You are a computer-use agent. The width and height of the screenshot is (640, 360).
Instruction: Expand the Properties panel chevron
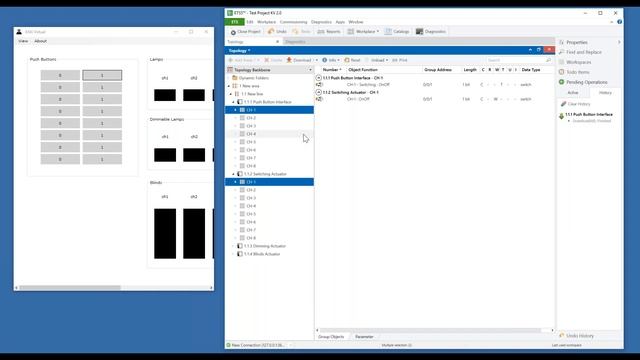[619, 42]
